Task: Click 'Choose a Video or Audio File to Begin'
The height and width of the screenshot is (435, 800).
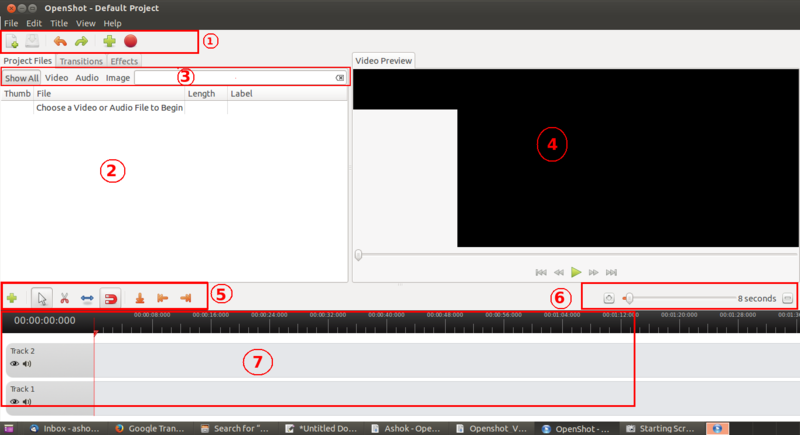Action: click(109, 108)
